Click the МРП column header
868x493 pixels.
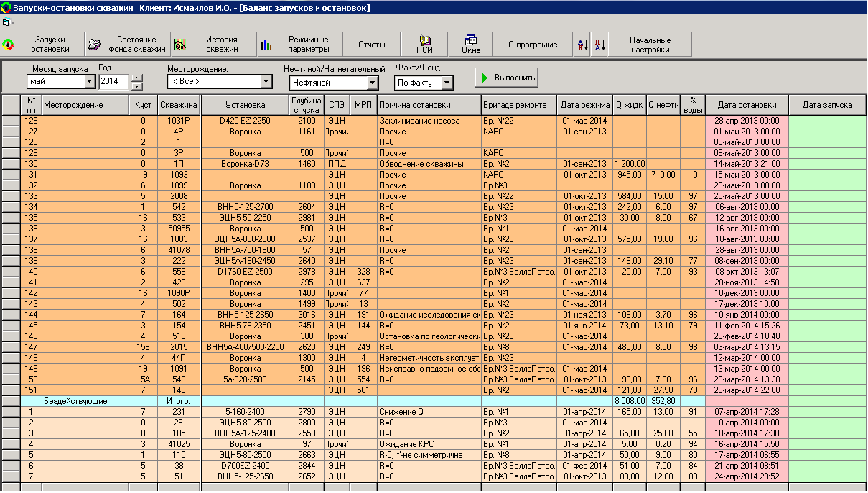pyautogui.click(x=363, y=105)
